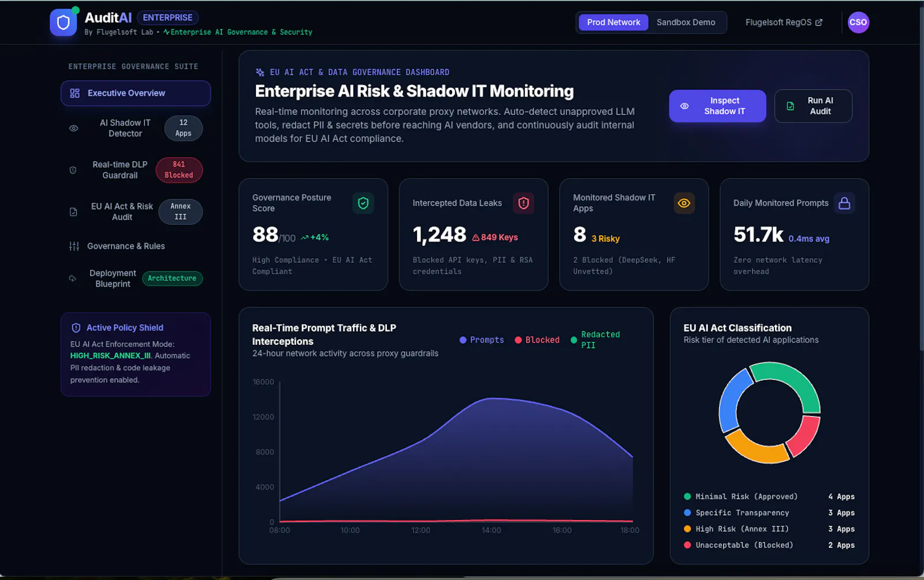Screen dimensions: 924x580
Task: Click the 12 Apps badge
Action: pyautogui.click(x=183, y=128)
